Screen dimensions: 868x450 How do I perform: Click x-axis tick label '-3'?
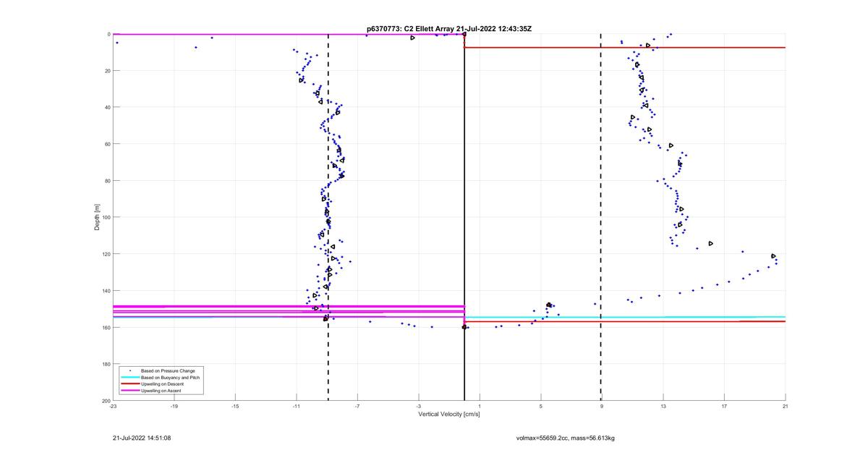point(418,407)
